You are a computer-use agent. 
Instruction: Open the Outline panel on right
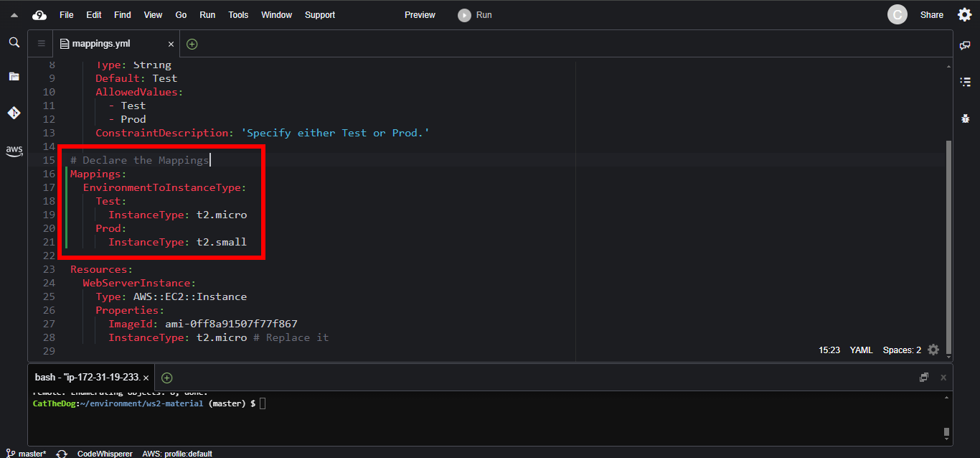coord(965,82)
